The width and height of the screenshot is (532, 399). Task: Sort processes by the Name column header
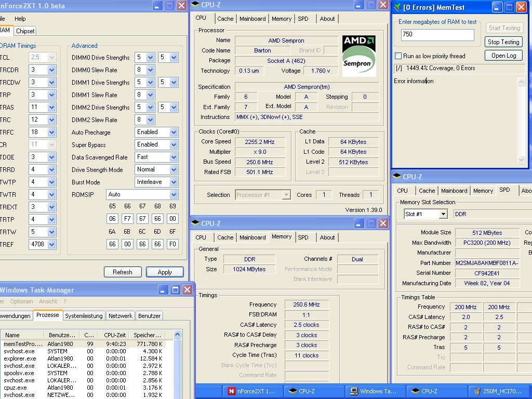(22, 335)
